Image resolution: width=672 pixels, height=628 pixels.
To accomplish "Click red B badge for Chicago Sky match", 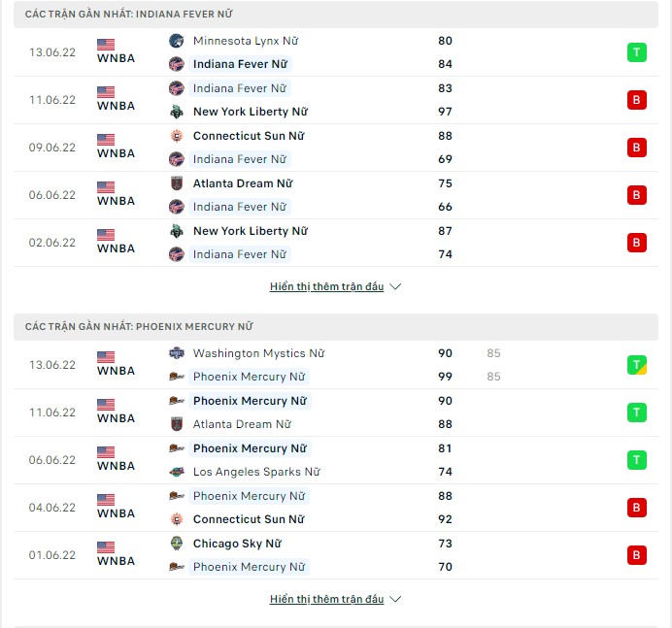I will tap(636, 555).
